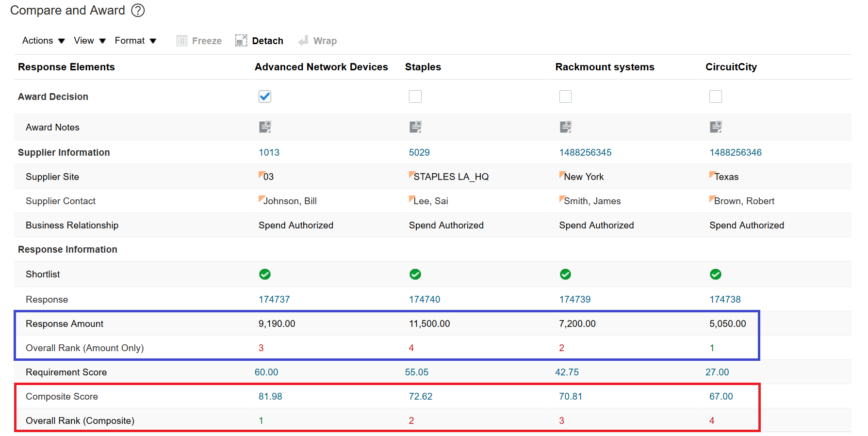The width and height of the screenshot is (868, 436).
Task: Open response 174738 link
Action: (x=725, y=299)
